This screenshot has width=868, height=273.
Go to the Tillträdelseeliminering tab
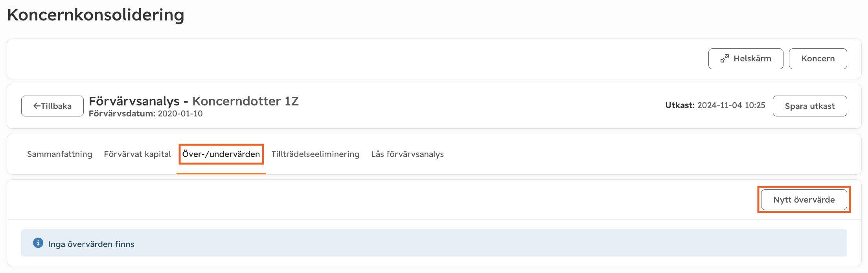tap(315, 154)
